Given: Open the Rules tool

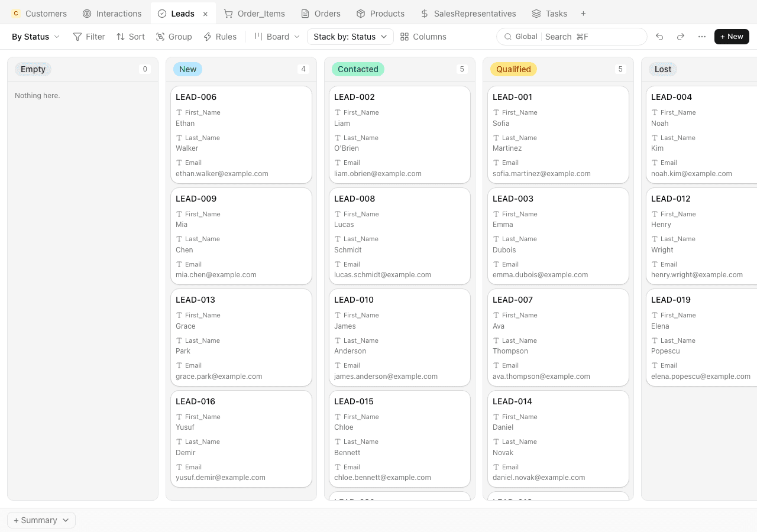Looking at the screenshot, I should click(220, 37).
